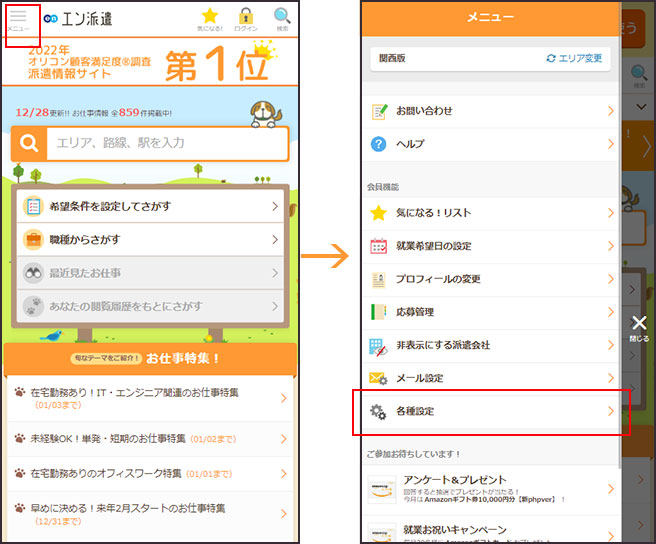Open アンケート&プレゼント
Screen dimensions: 656x544
[x=490, y=489]
